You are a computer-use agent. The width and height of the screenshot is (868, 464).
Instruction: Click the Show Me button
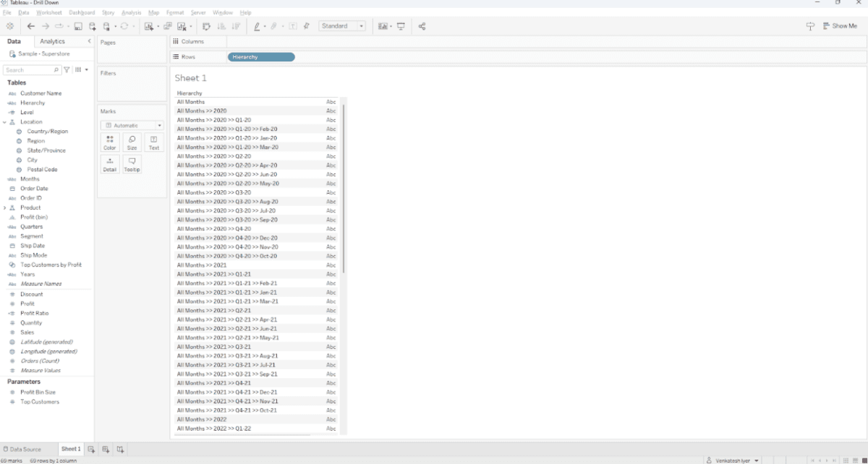click(839, 26)
